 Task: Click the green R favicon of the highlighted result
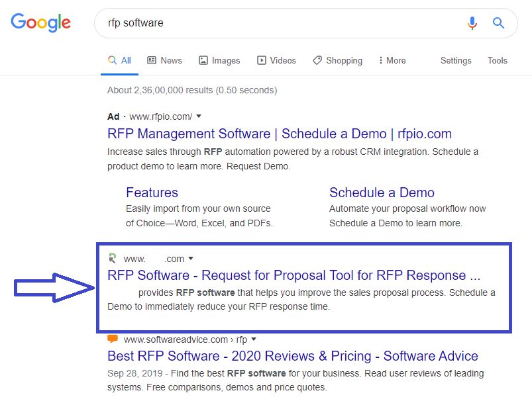pos(113,258)
